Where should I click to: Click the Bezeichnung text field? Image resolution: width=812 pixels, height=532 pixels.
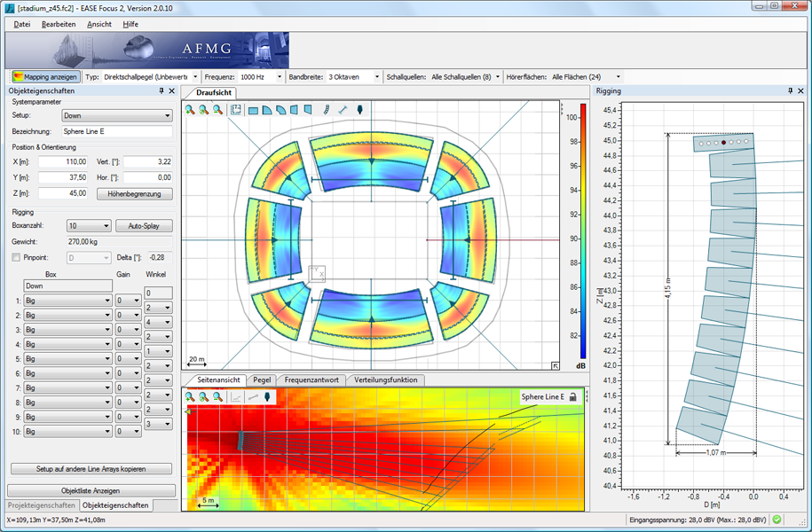[117, 131]
